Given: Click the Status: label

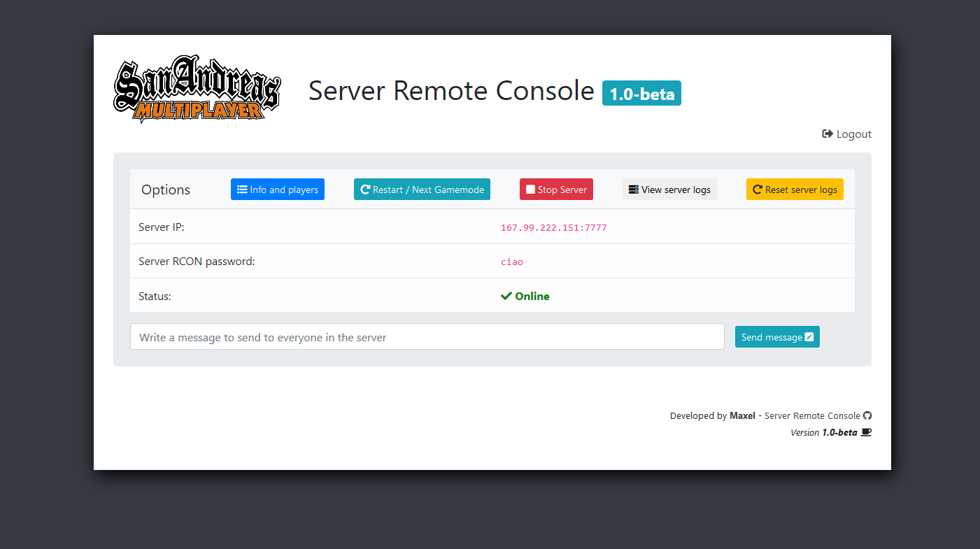Looking at the screenshot, I should coord(155,297).
